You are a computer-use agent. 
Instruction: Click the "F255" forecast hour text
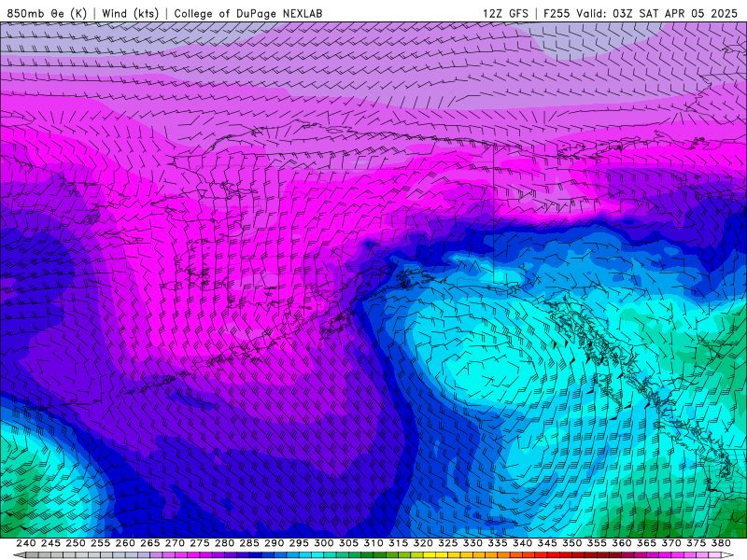coord(557,13)
